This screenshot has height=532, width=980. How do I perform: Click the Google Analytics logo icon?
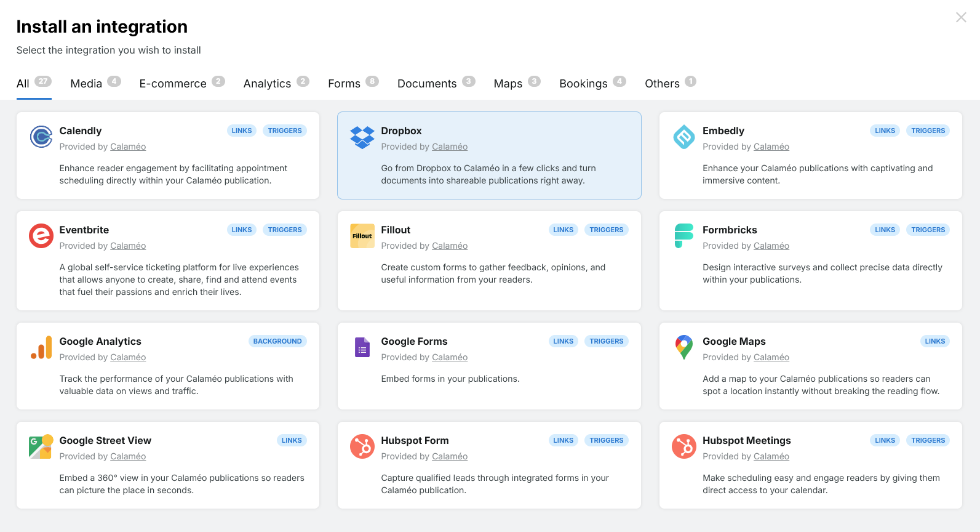coord(41,347)
